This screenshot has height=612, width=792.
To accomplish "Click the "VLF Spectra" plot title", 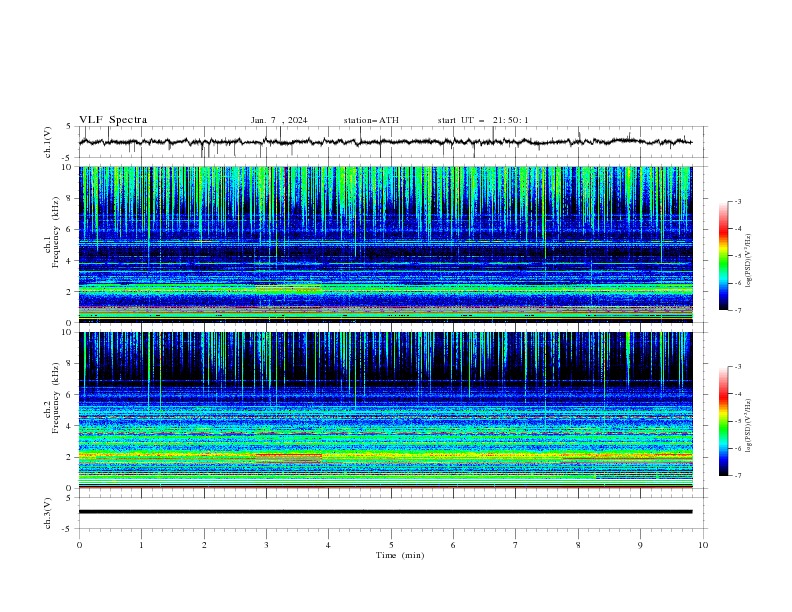I will click(113, 120).
